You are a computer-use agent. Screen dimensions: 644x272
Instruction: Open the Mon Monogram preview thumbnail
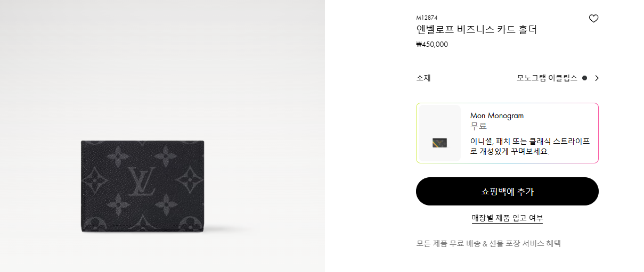pyautogui.click(x=440, y=133)
